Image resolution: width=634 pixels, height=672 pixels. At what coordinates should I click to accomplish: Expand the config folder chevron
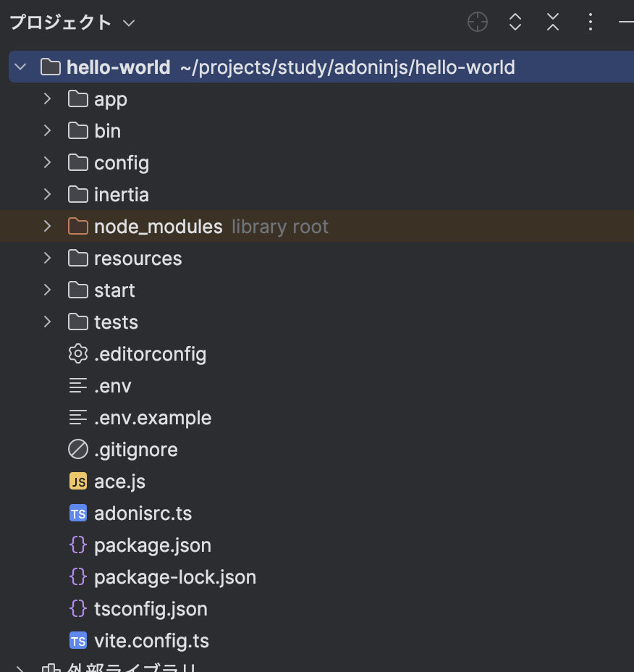pyautogui.click(x=46, y=162)
